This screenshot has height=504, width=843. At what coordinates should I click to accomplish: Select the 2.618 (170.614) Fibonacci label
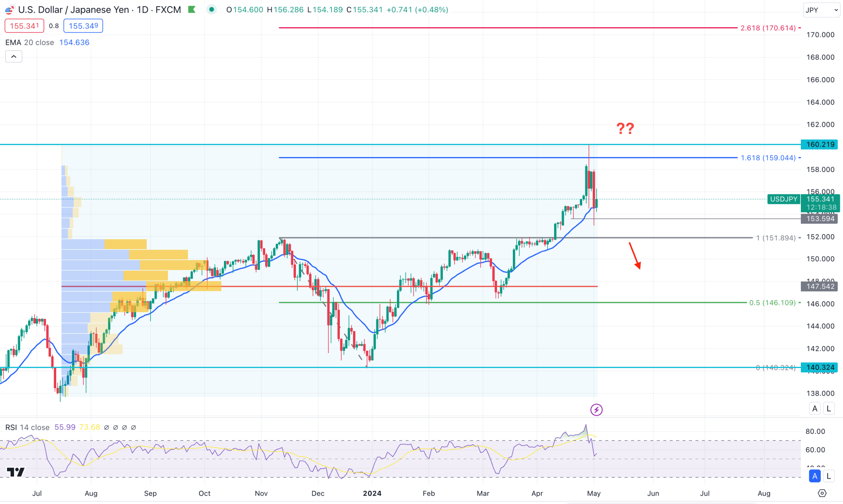(768, 28)
